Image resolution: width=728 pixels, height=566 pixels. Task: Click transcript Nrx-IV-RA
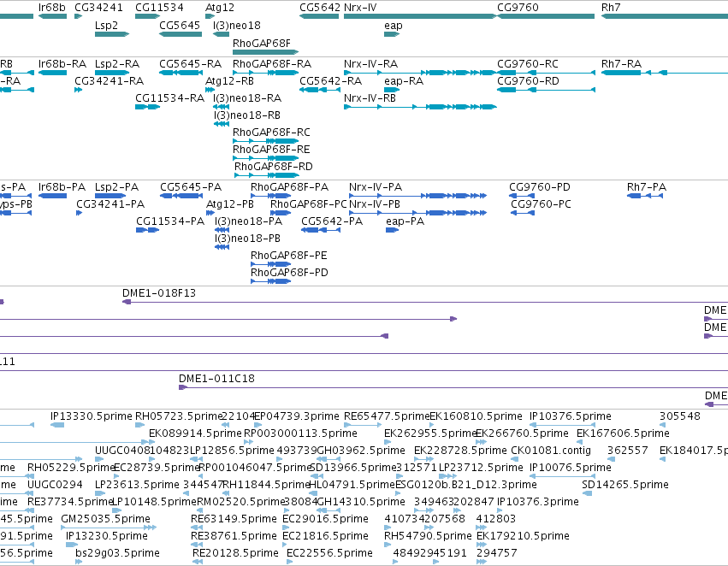371,63
